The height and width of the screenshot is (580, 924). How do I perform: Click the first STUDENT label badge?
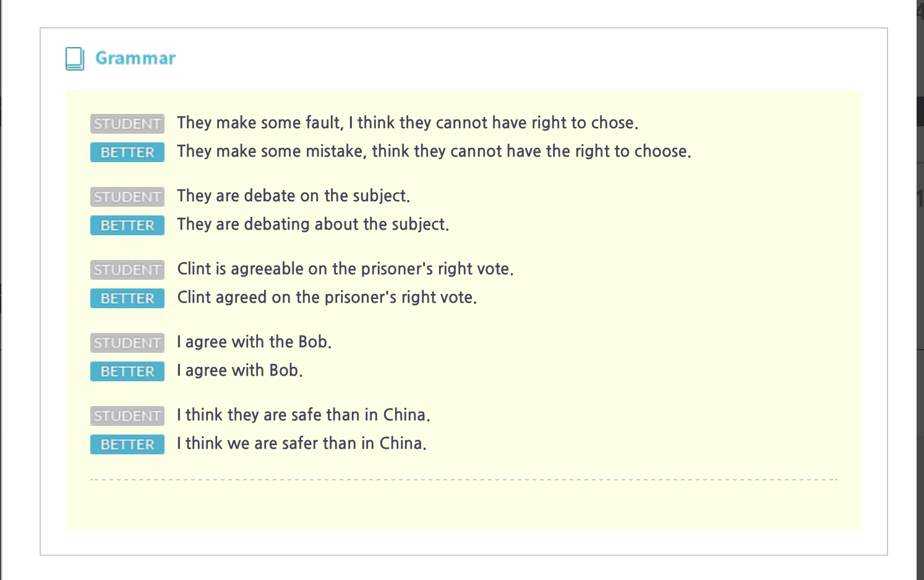point(127,124)
